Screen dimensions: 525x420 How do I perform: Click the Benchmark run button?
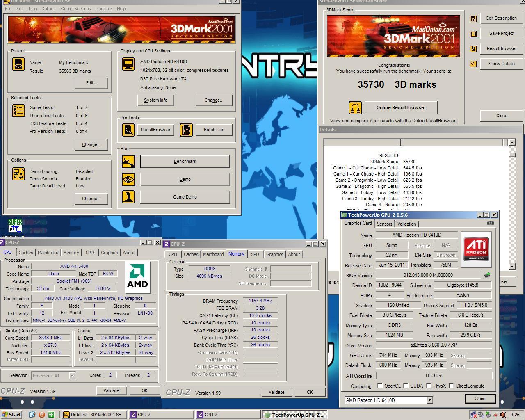[x=185, y=162]
